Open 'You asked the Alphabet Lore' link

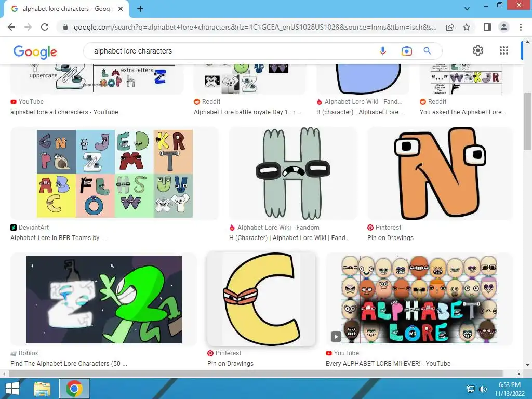pos(463,112)
